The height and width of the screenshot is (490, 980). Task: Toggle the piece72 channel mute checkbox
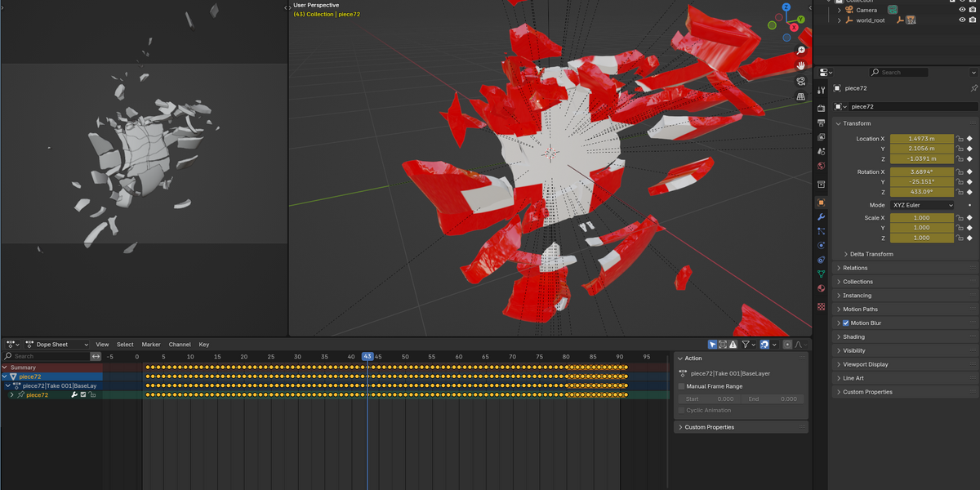[83, 395]
